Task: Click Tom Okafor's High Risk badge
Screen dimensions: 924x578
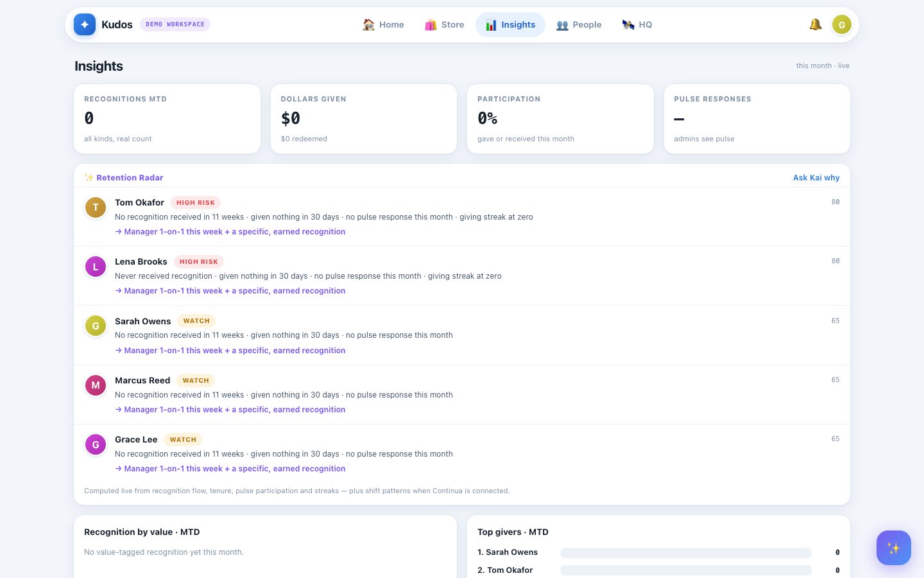Action: click(196, 202)
